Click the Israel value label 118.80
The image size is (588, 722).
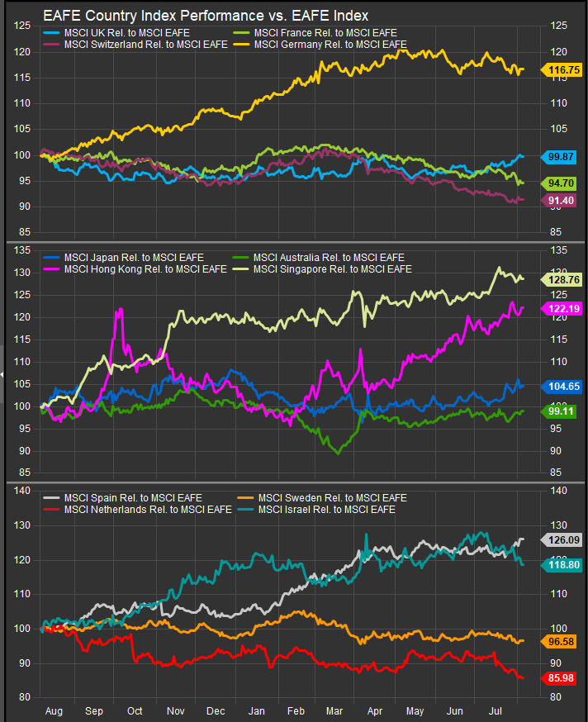562,565
